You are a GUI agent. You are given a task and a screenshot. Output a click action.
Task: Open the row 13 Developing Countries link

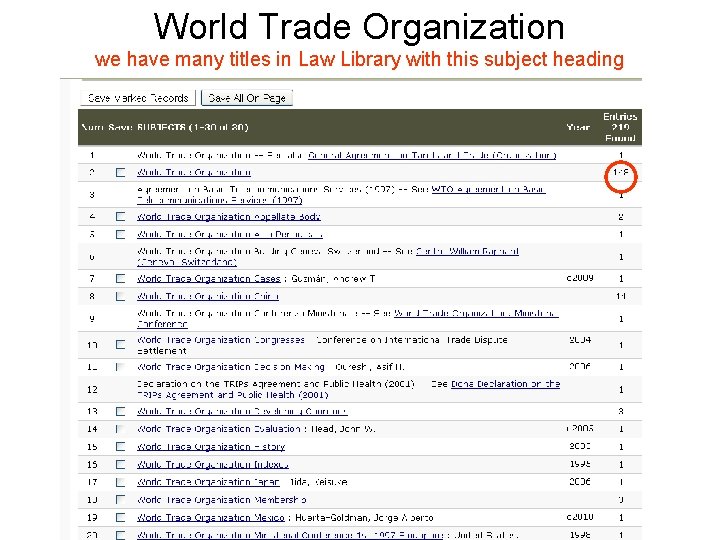tap(242, 411)
